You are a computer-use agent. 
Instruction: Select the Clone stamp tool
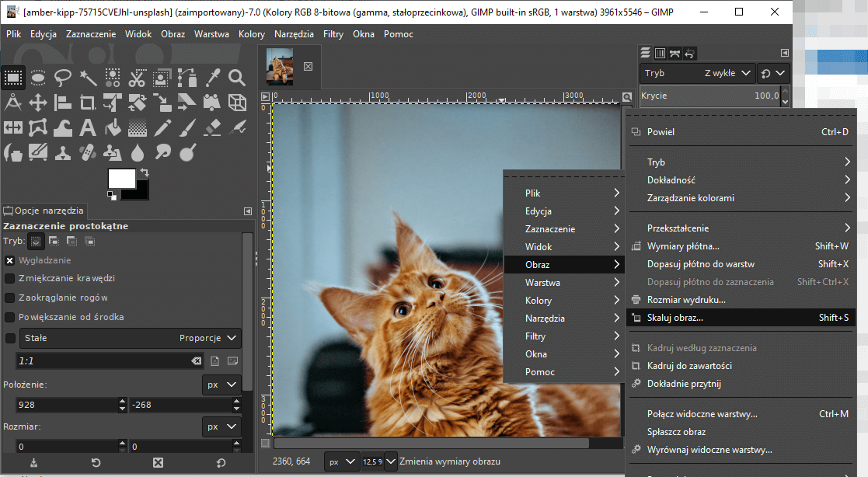tap(62, 151)
